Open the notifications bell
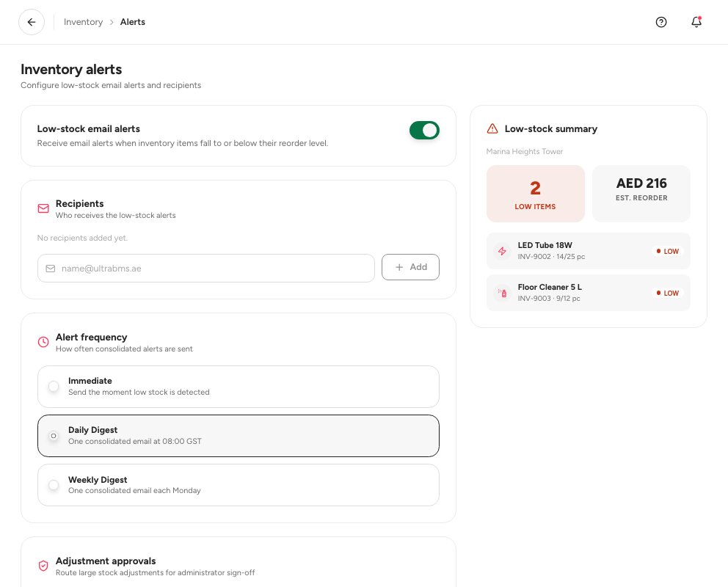728x587 pixels. click(x=696, y=22)
